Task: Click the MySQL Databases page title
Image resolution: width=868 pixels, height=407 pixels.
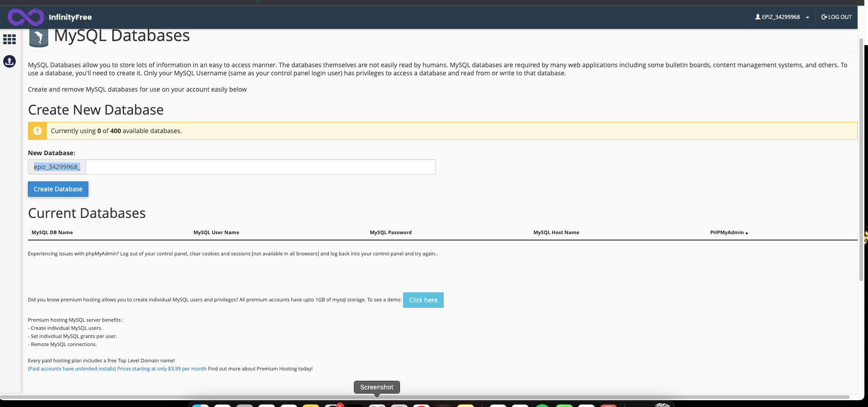Action: tap(122, 35)
